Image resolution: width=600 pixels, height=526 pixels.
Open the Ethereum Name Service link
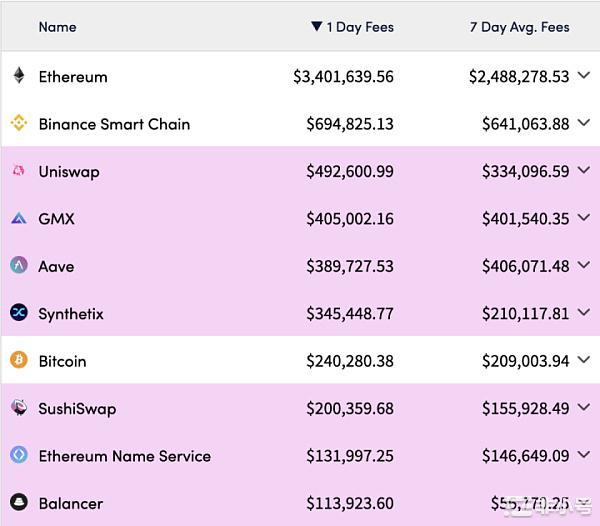(x=125, y=456)
